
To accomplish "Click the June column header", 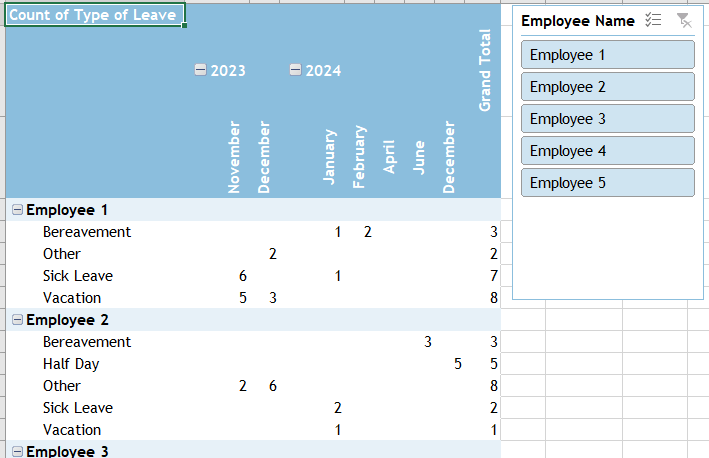I will tap(419, 157).
